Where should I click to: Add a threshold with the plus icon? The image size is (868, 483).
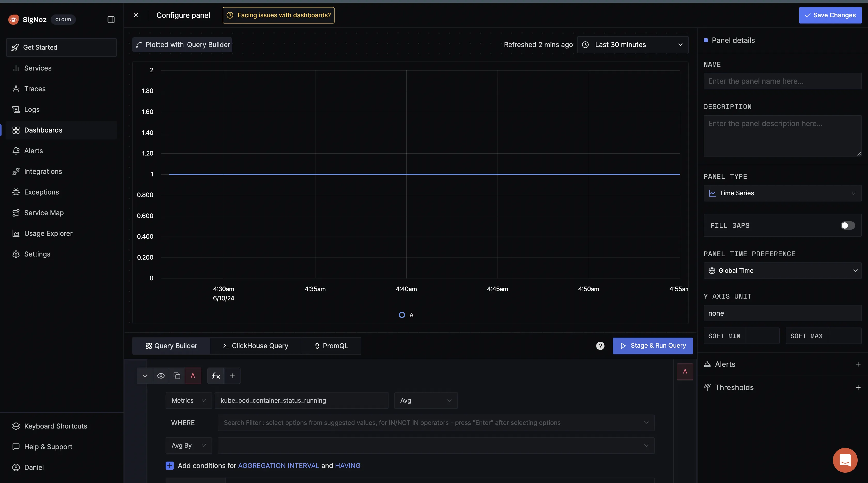pos(858,388)
